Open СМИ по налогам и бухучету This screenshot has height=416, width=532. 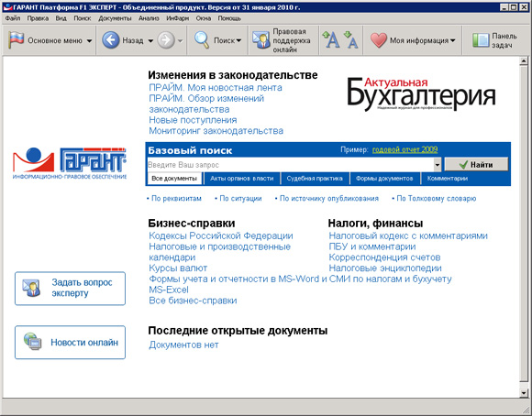(390, 279)
